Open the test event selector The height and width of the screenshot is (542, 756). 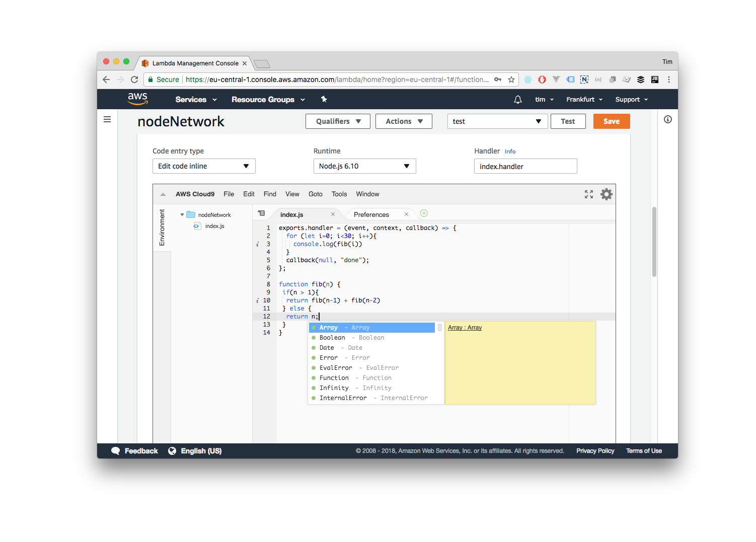click(x=497, y=121)
